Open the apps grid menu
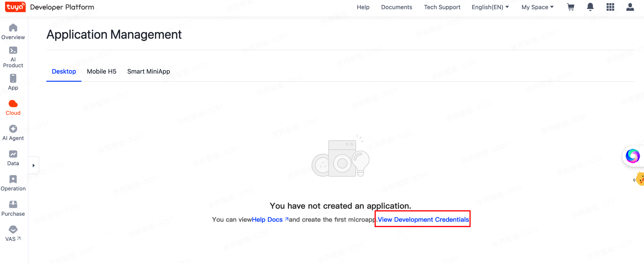This screenshot has height=263, width=644. (x=610, y=7)
